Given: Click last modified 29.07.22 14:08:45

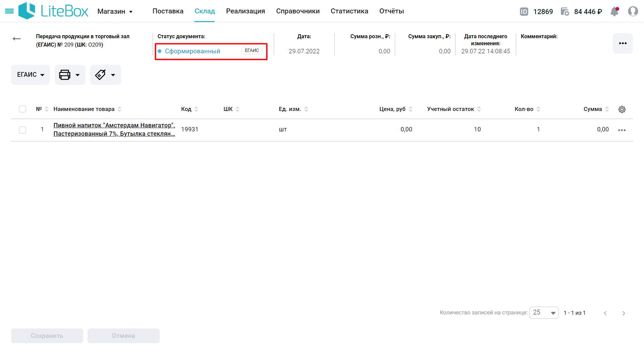Looking at the screenshot, I should (485, 51).
